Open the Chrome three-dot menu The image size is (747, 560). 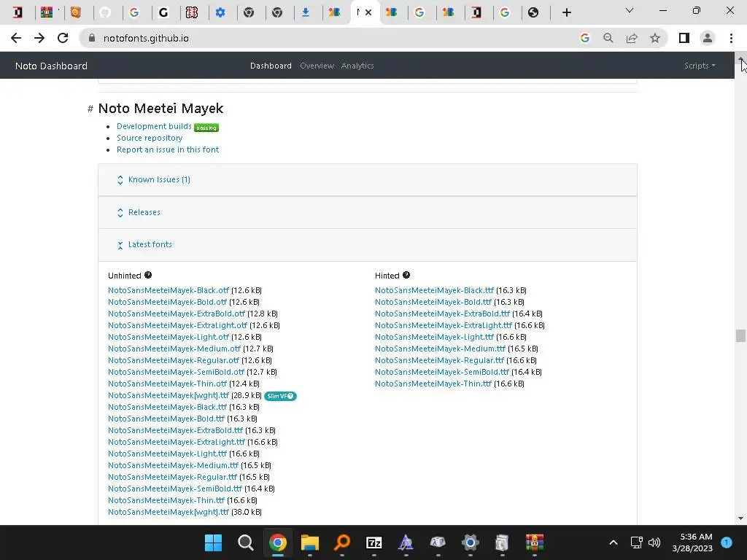click(x=731, y=38)
